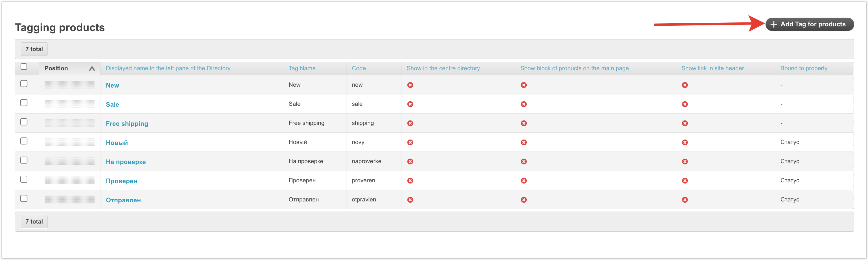Viewport: 868px width, 260px height.
Task: Click the red X in New row's centre directory column
Action: coord(410,85)
